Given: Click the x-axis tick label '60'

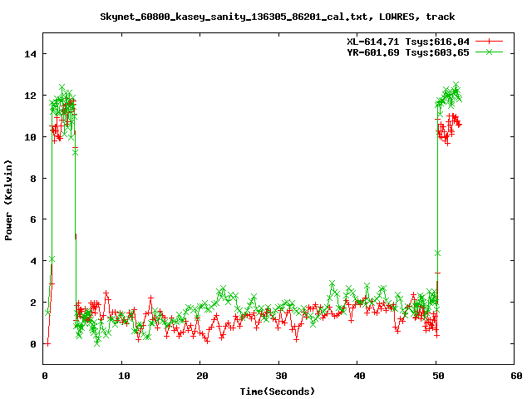Looking at the screenshot, I should tap(516, 376).
